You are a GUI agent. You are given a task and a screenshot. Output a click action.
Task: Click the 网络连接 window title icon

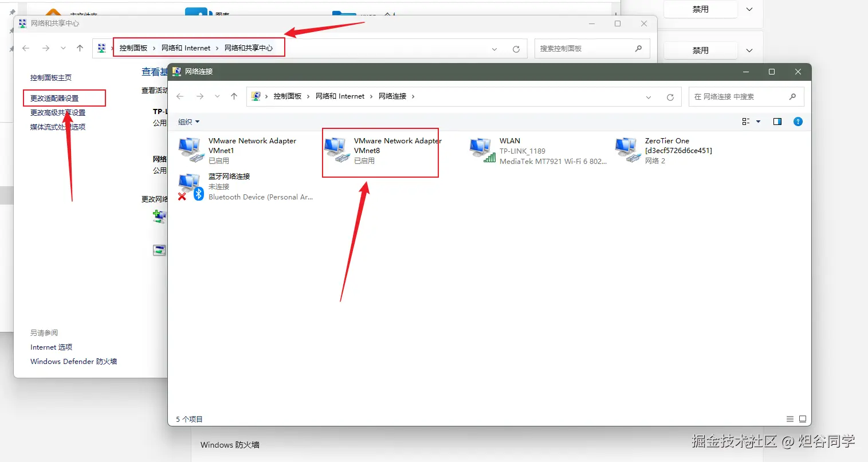click(x=177, y=72)
